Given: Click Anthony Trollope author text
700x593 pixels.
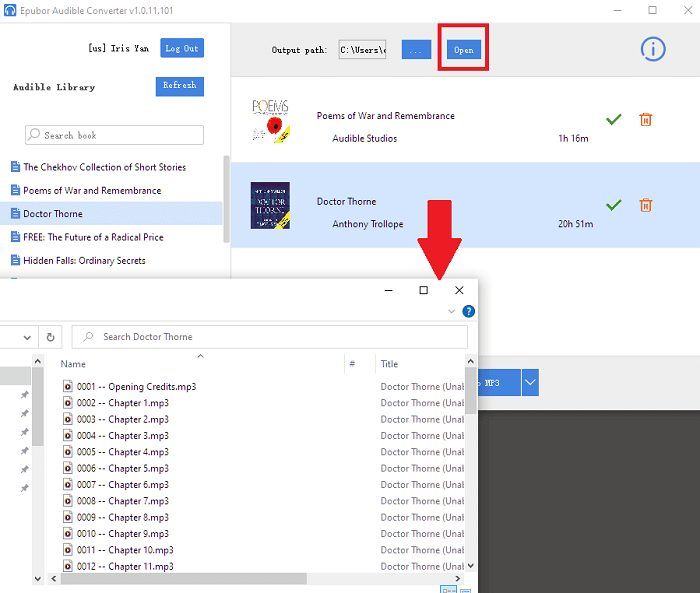Looking at the screenshot, I should click(367, 224).
